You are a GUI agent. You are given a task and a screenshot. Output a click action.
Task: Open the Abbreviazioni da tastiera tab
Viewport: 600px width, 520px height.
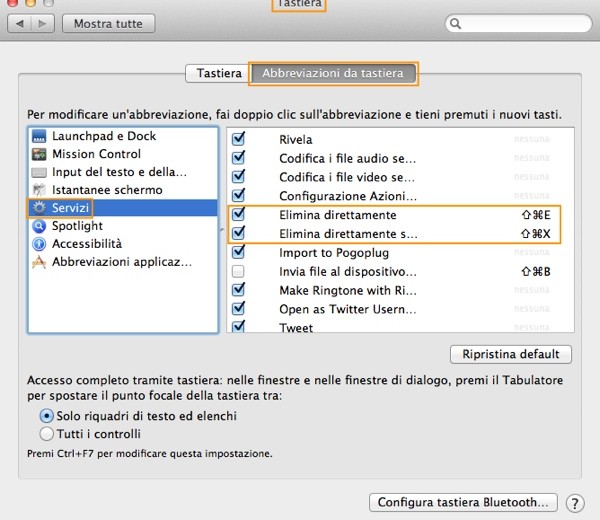(x=333, y=73)
